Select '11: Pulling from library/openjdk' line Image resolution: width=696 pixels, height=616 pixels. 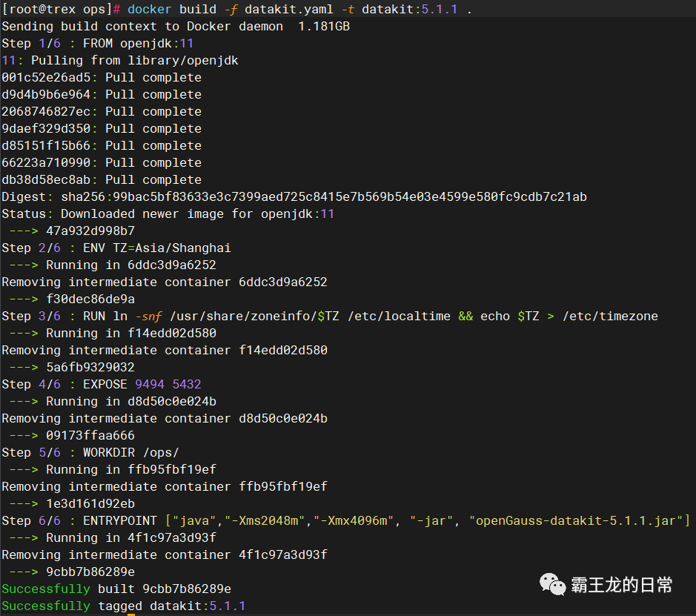coord(120,60)
